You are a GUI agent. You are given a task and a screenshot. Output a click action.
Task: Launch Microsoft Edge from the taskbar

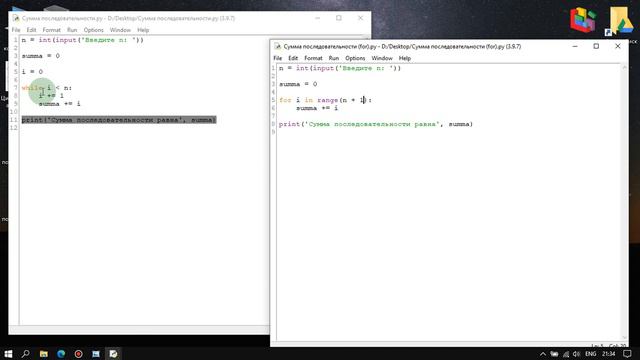coord(61,353)
